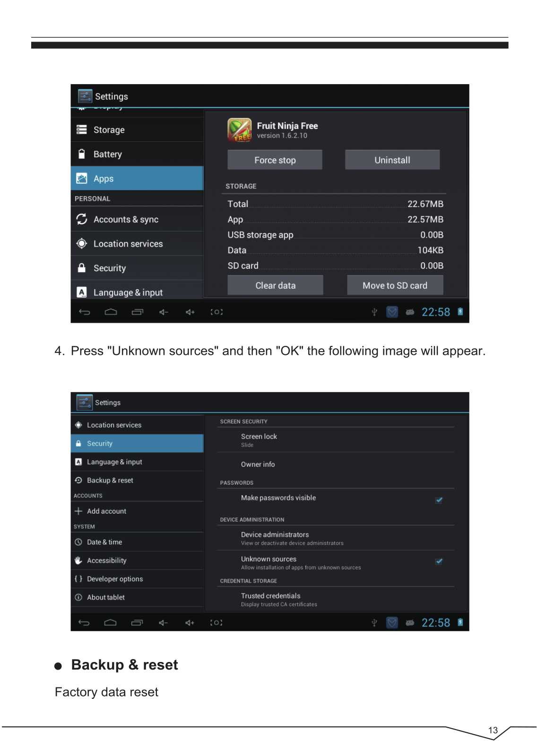
Task: Tap the Backup & reset icon
Action: click(x=78, y=480)
